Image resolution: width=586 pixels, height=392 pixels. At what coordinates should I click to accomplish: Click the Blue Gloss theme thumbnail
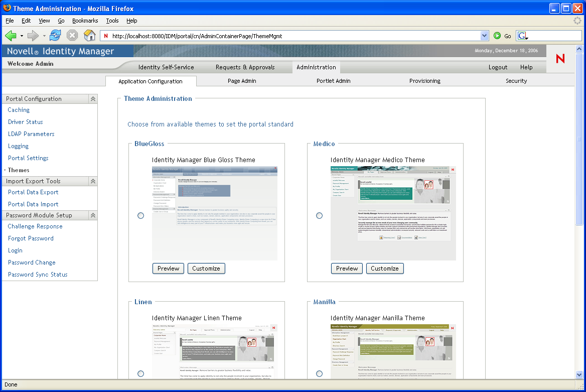point(215,213)
